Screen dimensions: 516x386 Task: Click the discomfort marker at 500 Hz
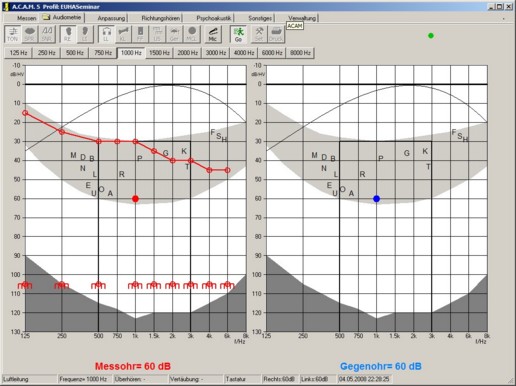[x=98, y=285]
